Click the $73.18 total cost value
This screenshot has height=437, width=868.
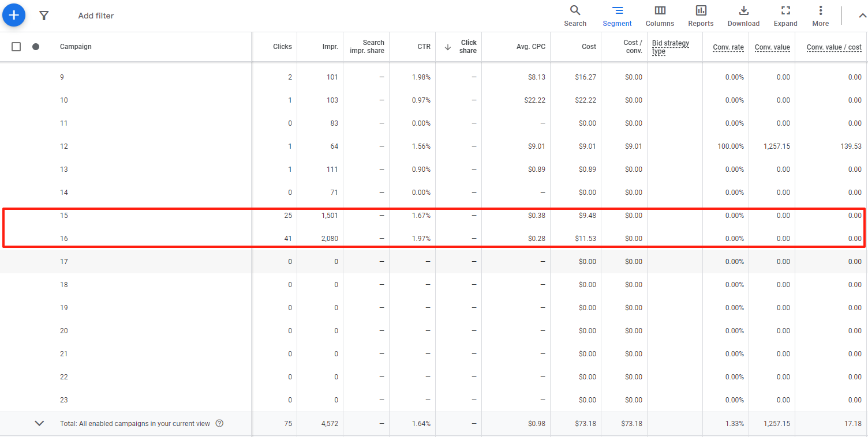point(586,424)
